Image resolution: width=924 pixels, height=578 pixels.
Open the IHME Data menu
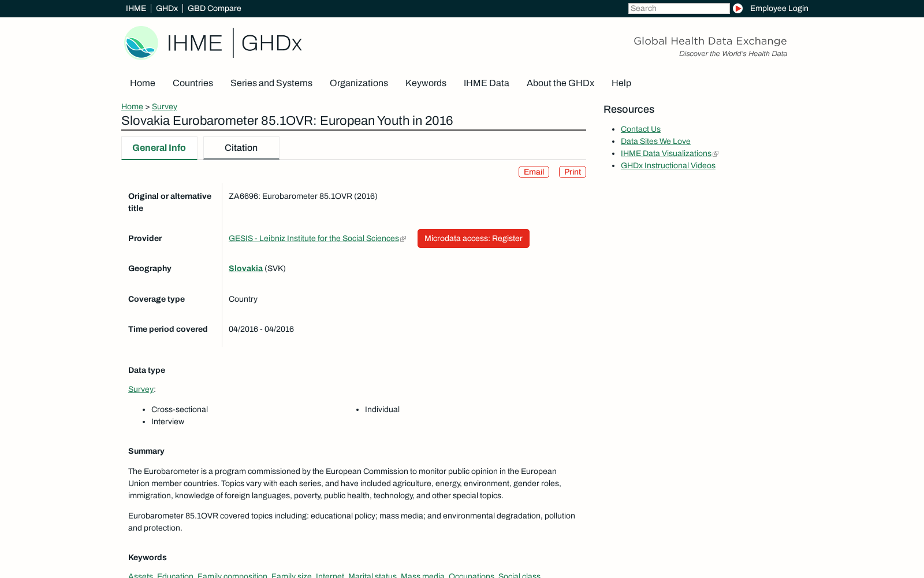[x=486, y=83]
